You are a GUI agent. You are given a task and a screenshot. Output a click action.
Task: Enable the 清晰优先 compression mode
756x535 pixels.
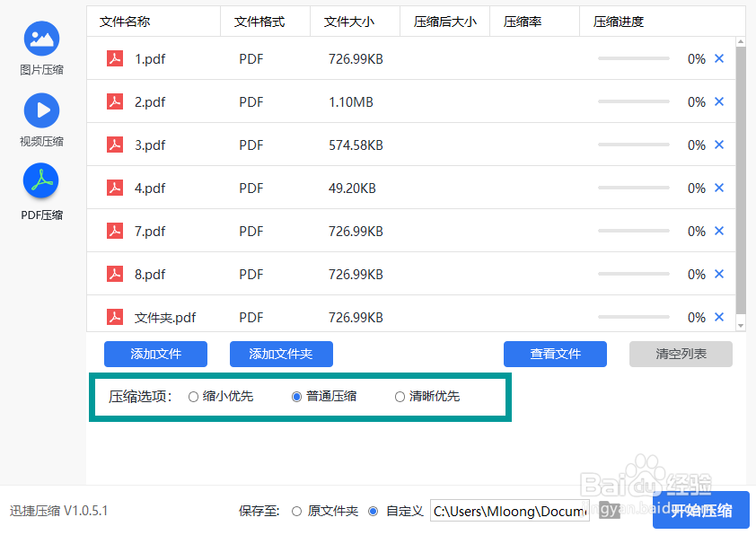[x=399, y=396]
